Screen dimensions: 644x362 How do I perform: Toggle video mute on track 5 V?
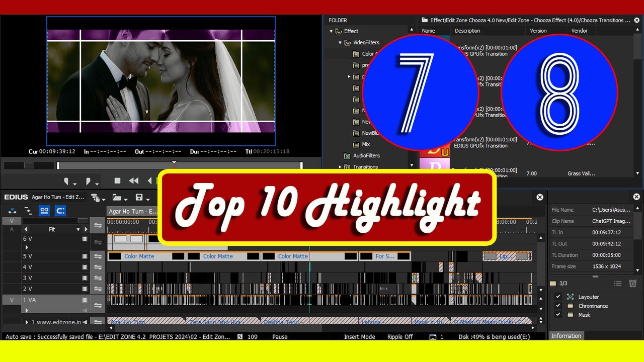pos(85,256)
